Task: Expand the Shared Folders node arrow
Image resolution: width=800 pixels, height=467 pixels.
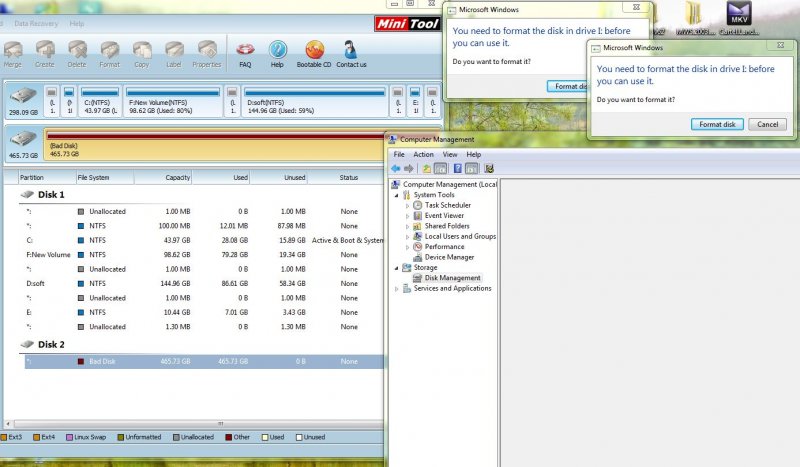Action: [x=407, y=227]
